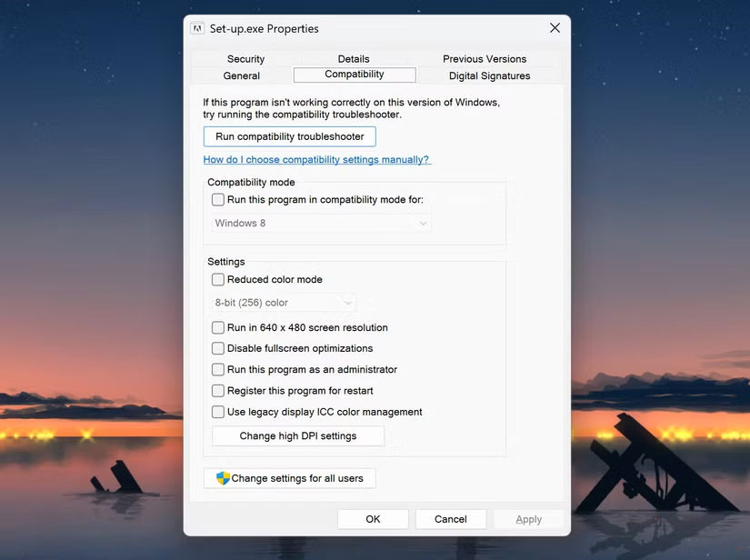
Task: Switch to the Details tab
Action: coord(353,58)
